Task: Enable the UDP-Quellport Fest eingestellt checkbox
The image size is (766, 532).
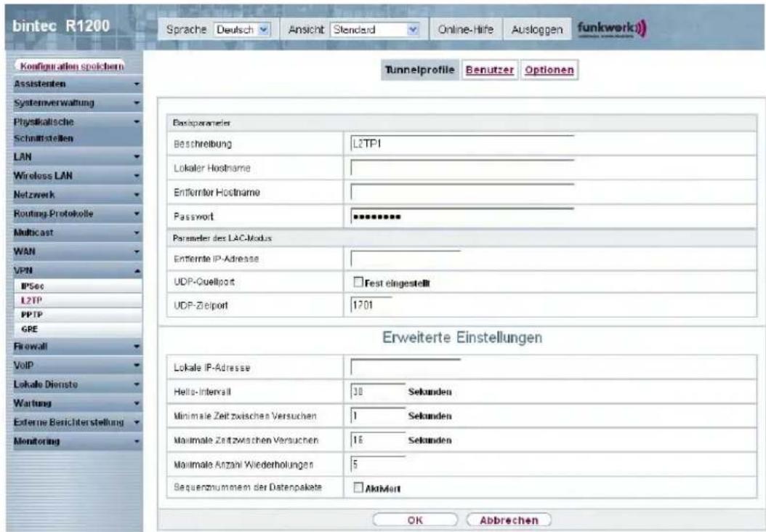Action: coord(358,283)
